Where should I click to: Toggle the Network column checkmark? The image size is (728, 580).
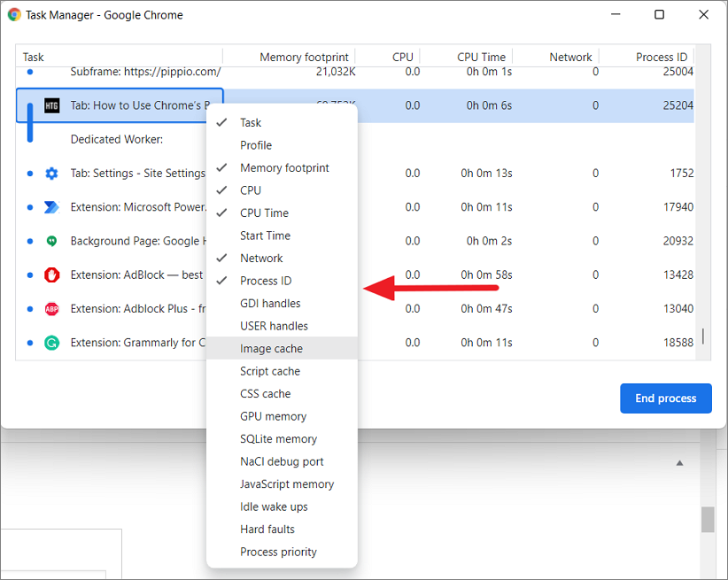[261, 259]
